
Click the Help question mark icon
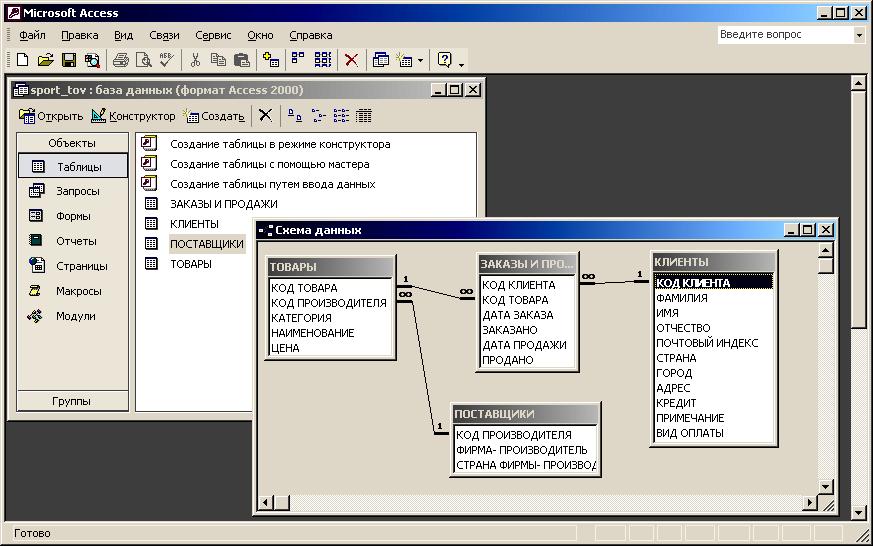pos(445,60)
